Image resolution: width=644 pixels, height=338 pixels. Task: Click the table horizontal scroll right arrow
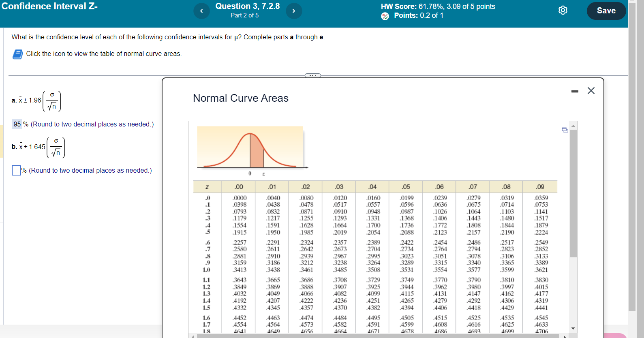click(565, 336)
